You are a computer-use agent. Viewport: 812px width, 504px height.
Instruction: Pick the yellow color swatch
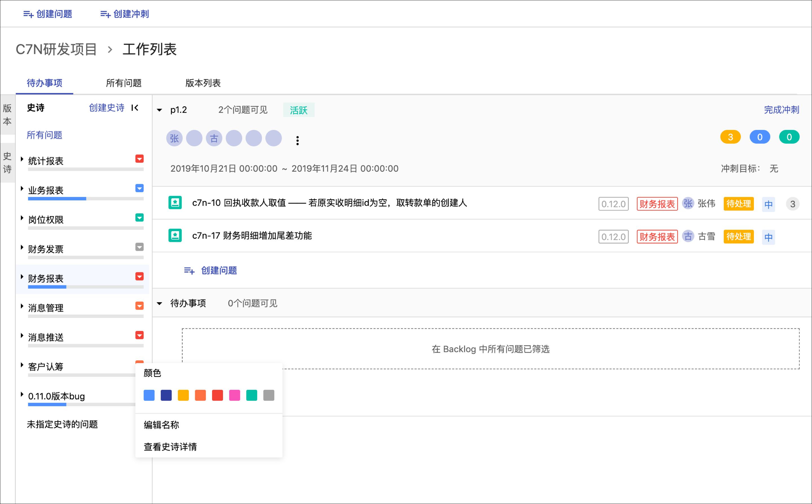click(x=183, y=395)
